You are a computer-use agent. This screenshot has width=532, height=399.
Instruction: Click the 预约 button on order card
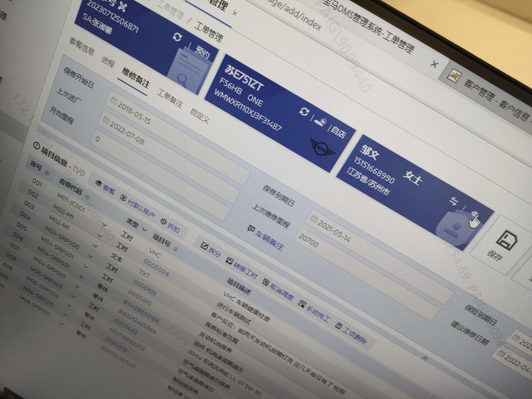click(x=203, y=53)
